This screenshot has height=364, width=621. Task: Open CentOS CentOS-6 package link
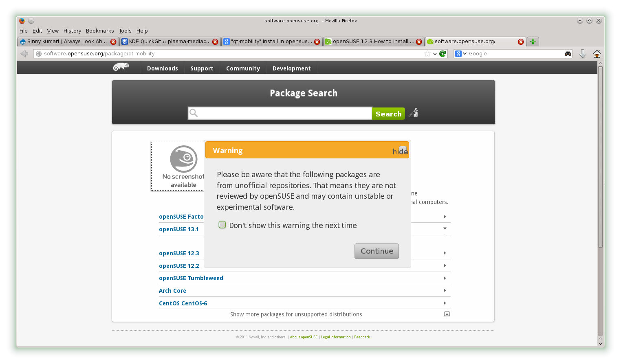tap(183, 303)
